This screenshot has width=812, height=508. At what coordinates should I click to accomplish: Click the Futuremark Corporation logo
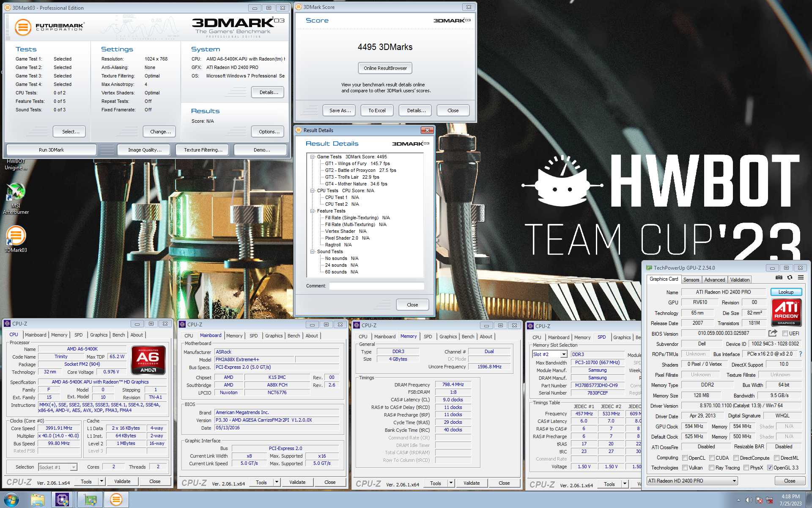[x=50, y=27]
